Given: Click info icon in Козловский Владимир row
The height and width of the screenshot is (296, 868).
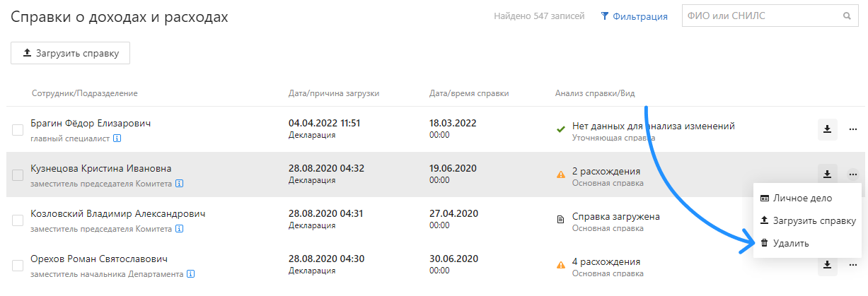Looking at the screenshot, I should [180, 229].
